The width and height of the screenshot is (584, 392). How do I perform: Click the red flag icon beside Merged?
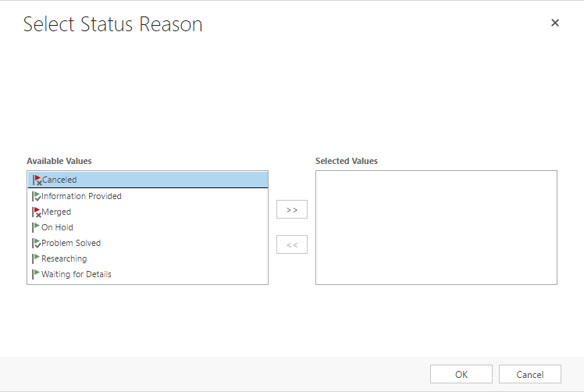[37, 212]
